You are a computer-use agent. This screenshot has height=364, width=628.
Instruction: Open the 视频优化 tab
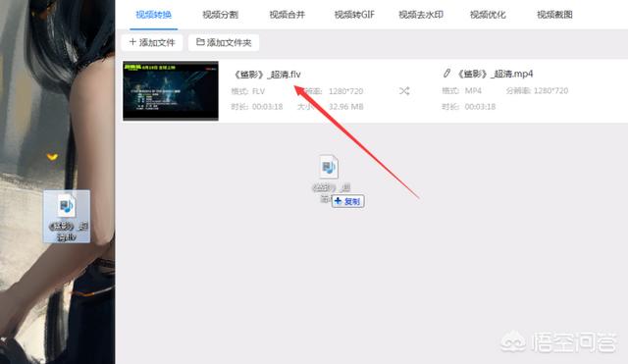[x=488, y=15]
